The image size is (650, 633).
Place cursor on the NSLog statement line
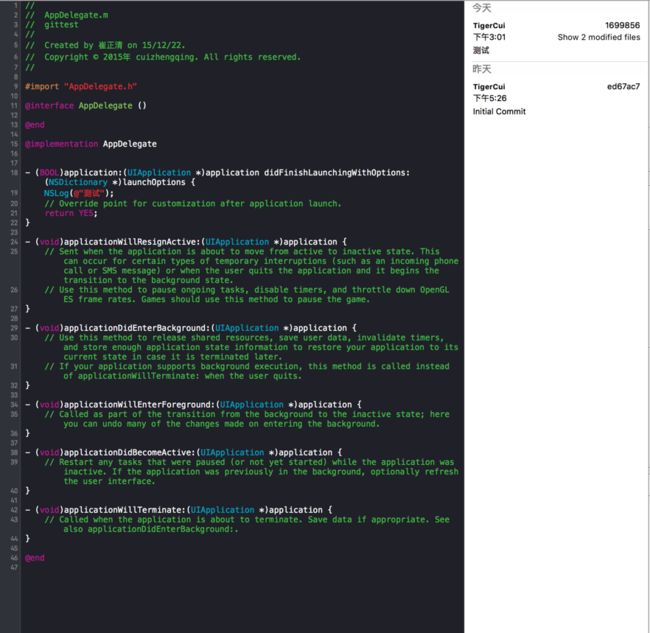click(79, 193)
